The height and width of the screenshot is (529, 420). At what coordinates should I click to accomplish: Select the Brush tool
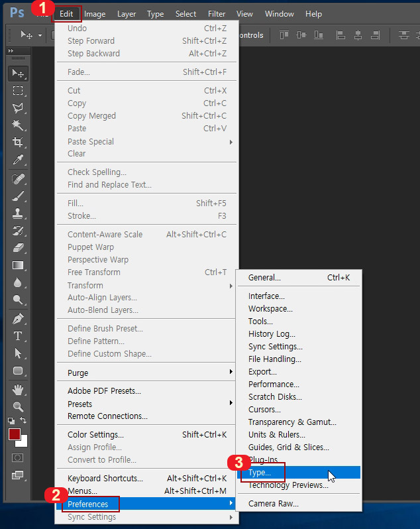click(18, 196)
